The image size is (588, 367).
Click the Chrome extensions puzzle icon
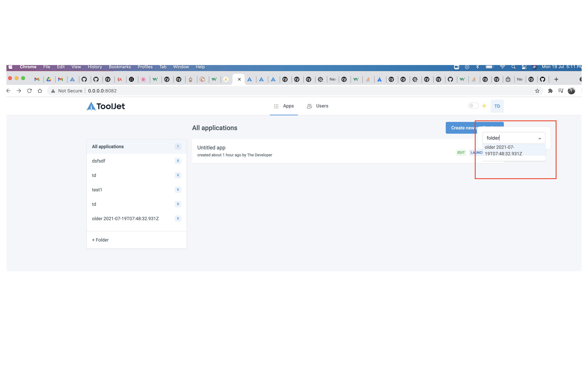point(550,91)
